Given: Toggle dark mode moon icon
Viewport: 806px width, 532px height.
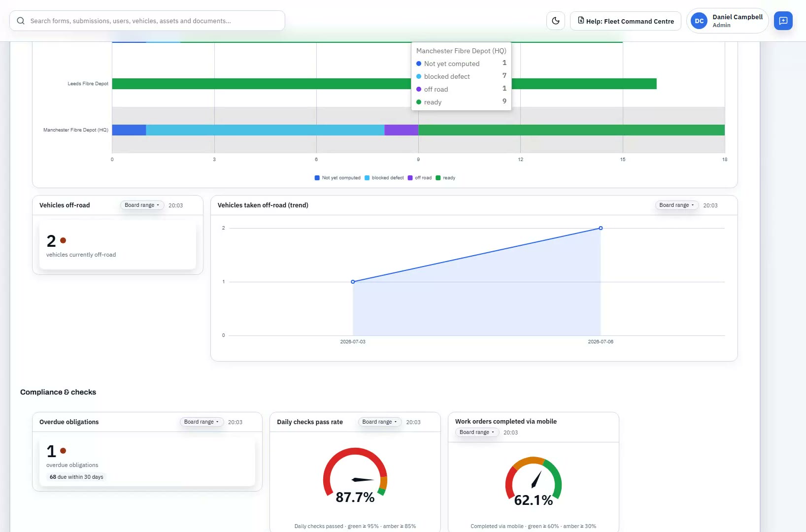Looking at the screenshot, I should point(556,21).
